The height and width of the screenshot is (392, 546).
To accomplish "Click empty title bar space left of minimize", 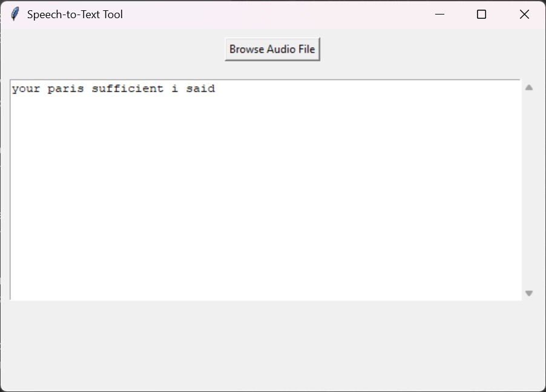I will click(272, 15).
